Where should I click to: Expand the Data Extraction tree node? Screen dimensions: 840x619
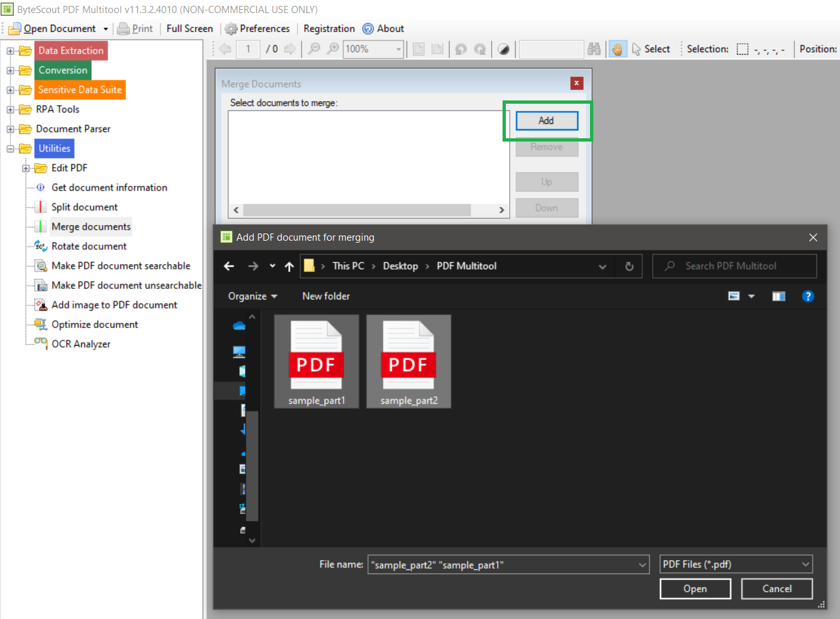coord(10,51)
